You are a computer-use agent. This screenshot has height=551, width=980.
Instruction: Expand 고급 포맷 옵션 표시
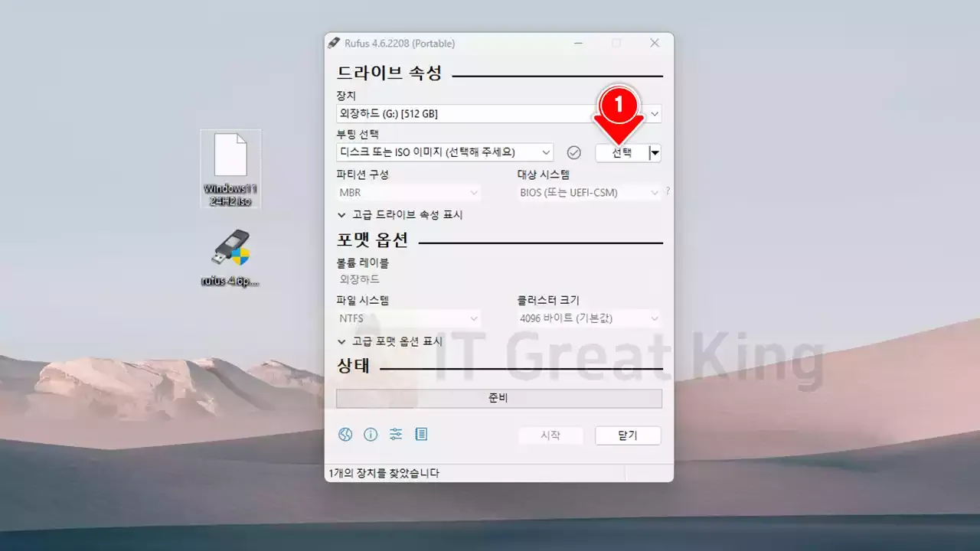[390, 341]
